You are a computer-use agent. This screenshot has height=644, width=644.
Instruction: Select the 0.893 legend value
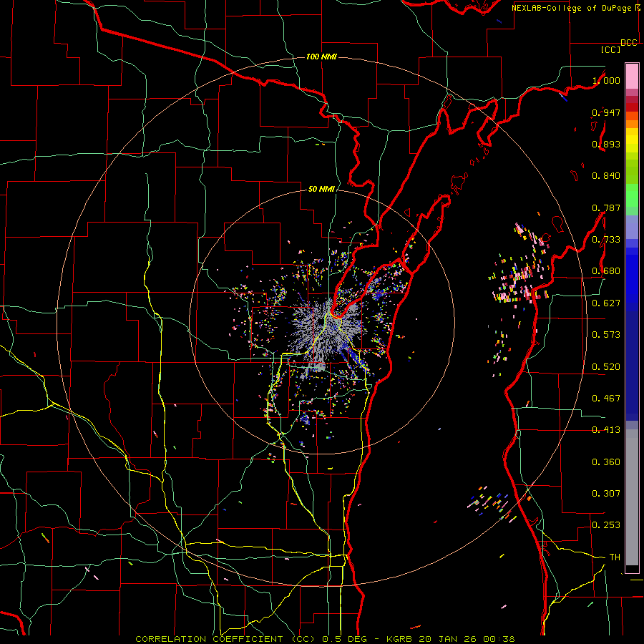(606, 144)
